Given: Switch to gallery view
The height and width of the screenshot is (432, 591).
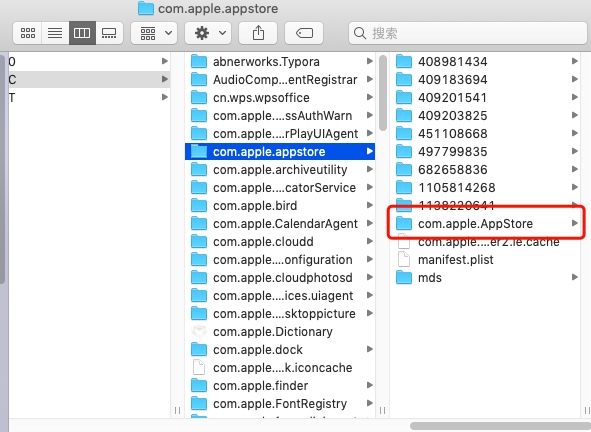Looking at the screenshot, I should [109, 33].
